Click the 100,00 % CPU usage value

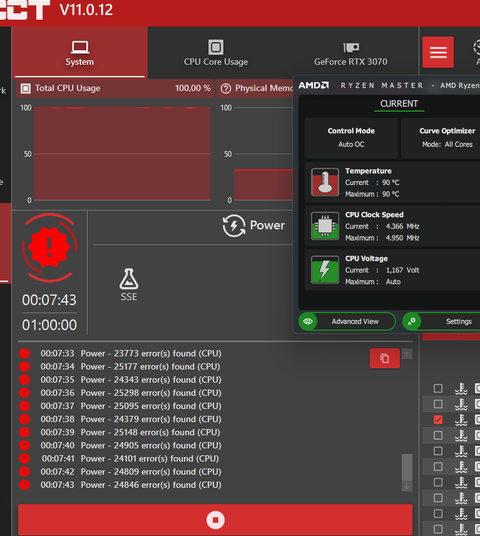(x=193, y=88)
